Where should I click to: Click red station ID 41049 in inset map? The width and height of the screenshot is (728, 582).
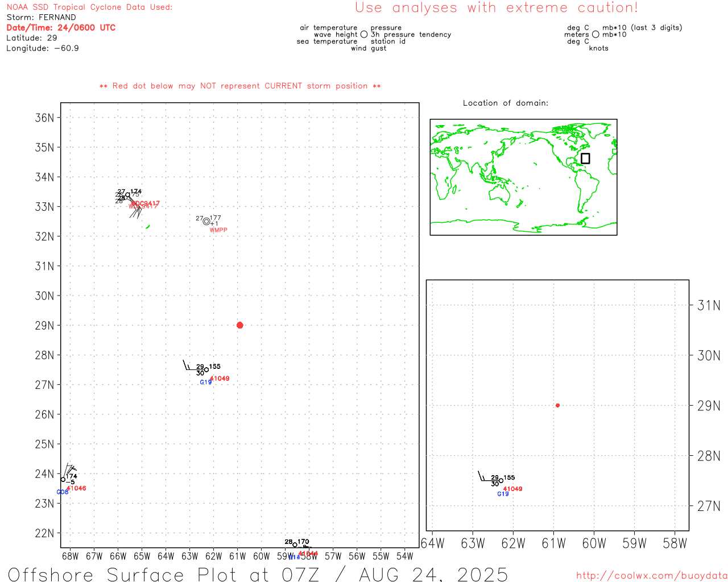512,489
